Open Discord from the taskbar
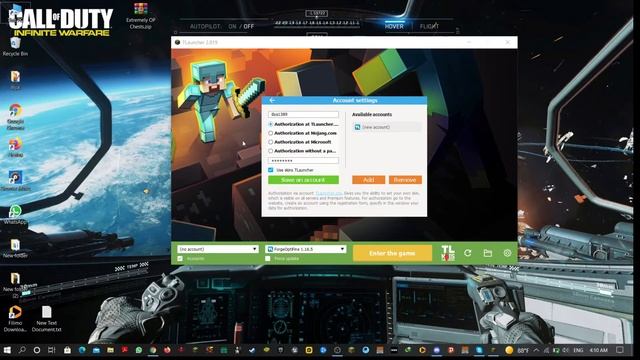Image resolution: width=640 pixels, height=360 pixels. pos(436,350)
